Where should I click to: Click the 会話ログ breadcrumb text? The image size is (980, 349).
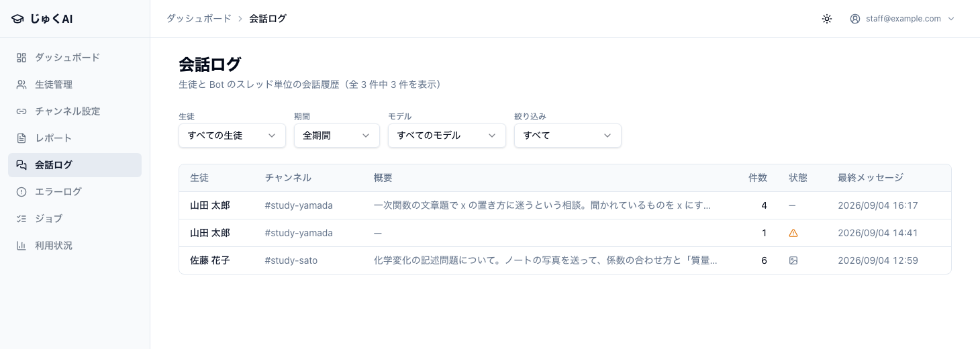(x=268, y=19)
